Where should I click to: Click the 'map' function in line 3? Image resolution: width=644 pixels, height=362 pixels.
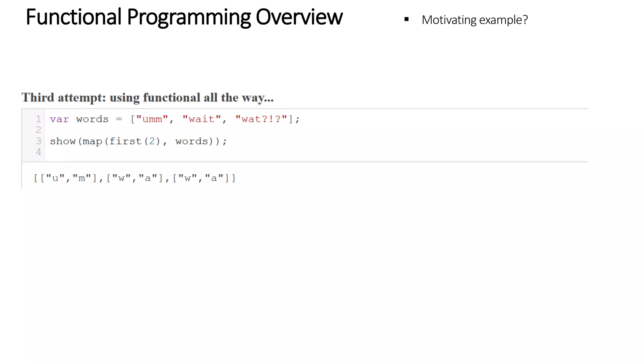tap(92, 142)
